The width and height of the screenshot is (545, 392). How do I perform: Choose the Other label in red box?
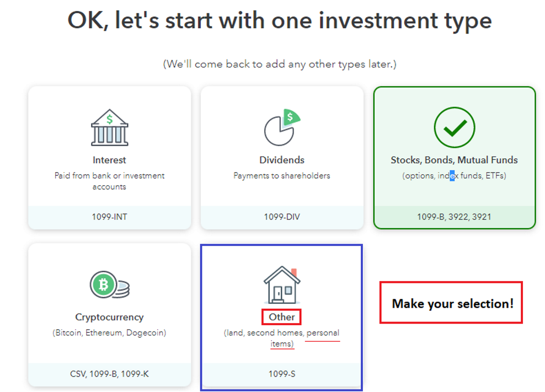click(282, 317)
